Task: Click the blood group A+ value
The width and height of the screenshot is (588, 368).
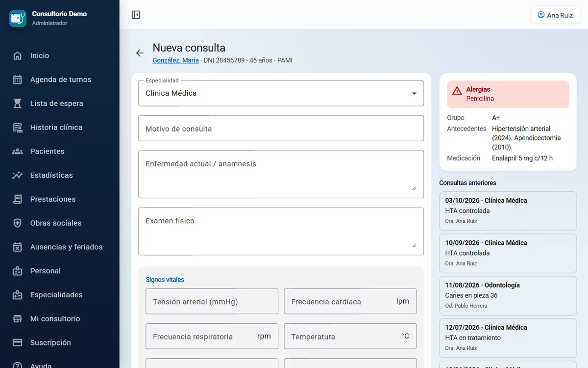Action: (x=496, y=118)
